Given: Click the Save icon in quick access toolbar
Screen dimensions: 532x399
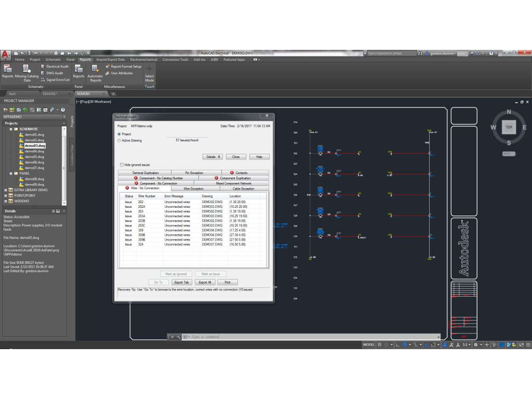Looking at the screenshot, I should tap(29, 54).
